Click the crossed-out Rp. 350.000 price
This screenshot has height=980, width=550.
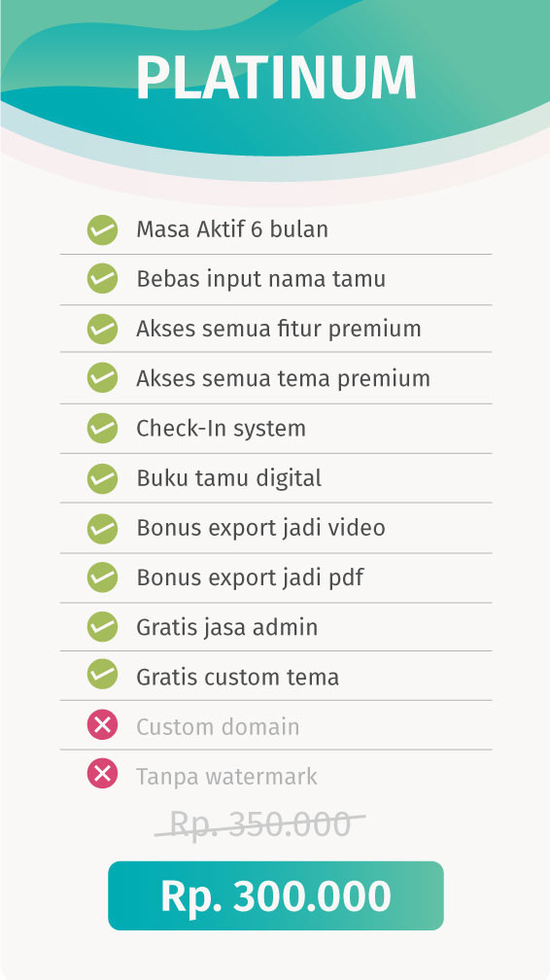pos(260,823)
